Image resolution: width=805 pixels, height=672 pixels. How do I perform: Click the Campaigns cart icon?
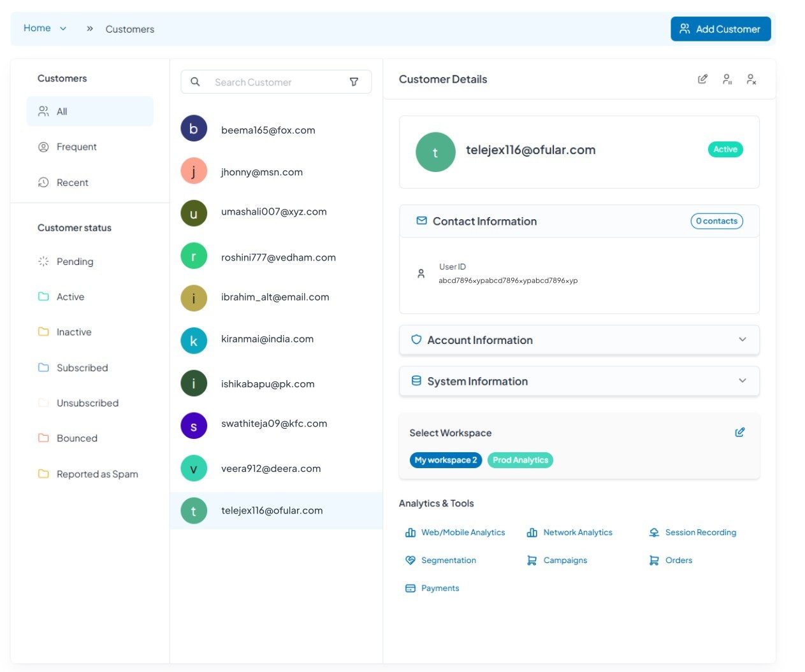click(532, 561)
